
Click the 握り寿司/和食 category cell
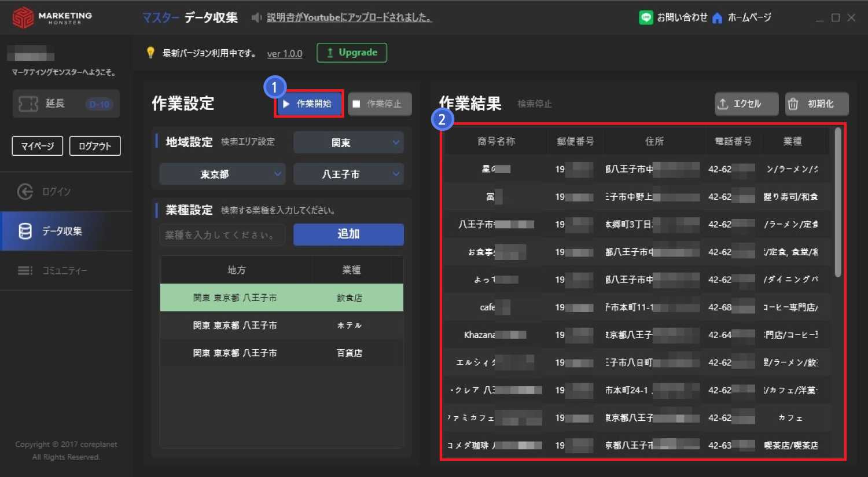pyautogui.click(x=790, y=197)
